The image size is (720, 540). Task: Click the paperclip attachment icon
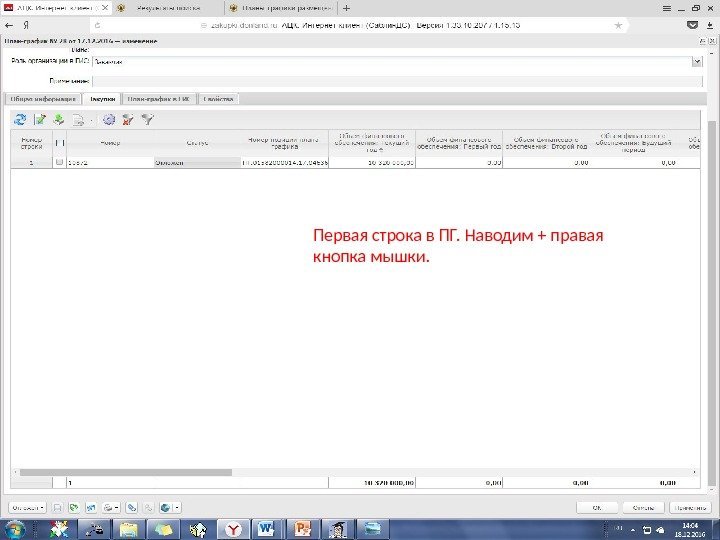pyautogui.click(x=132, y=507)
